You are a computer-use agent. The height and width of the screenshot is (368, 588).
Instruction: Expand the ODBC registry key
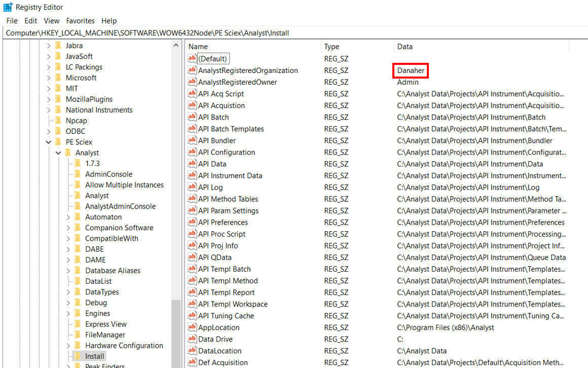coord(49,132)
